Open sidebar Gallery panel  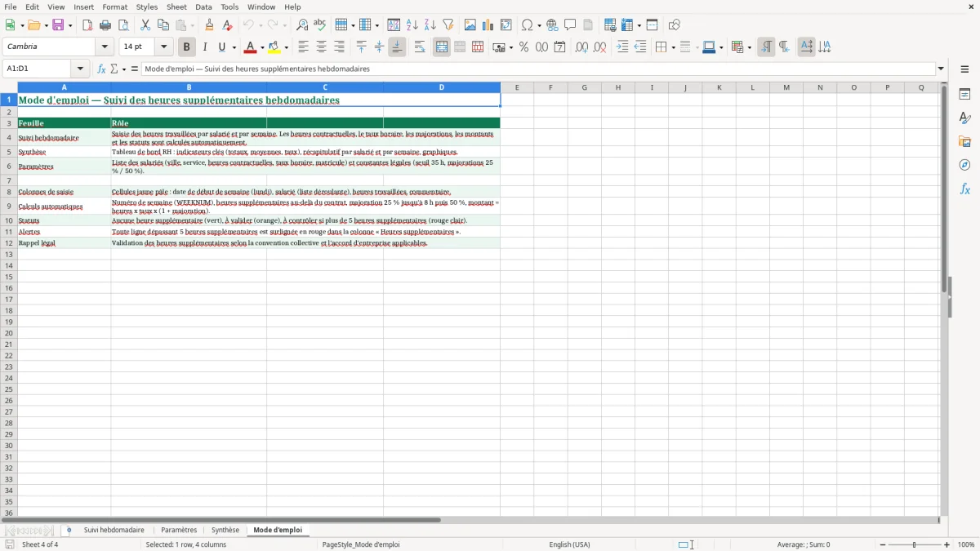point(964,142)
